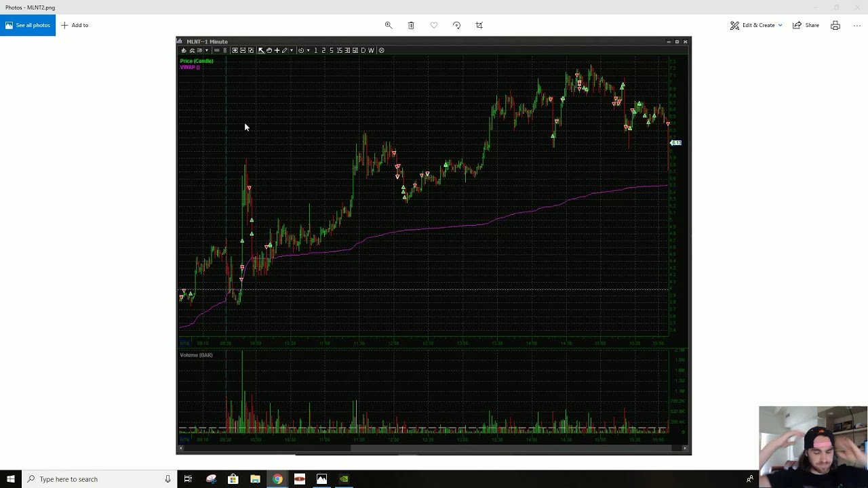Viewport: 868px width, 488px height.
Task: Choose the hand pan tool in chart toolbar
Action: tap(269, 50)
